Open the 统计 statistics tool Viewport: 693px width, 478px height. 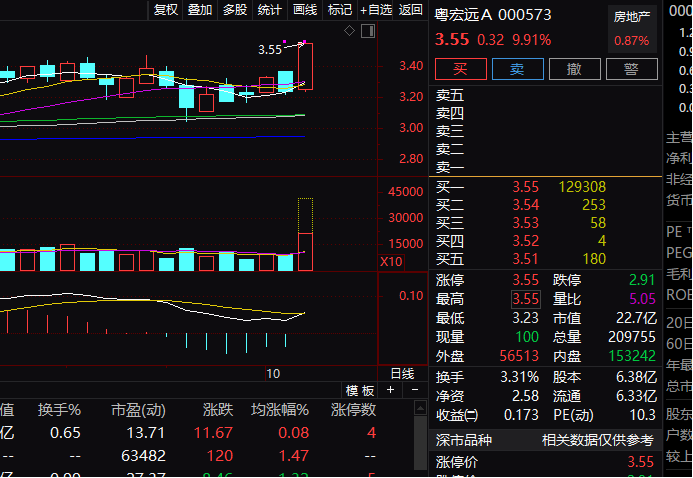point(270,10)
